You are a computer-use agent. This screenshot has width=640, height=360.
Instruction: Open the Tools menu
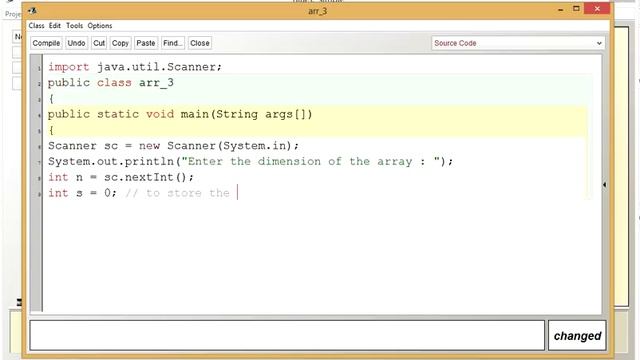tap(74, 26)
